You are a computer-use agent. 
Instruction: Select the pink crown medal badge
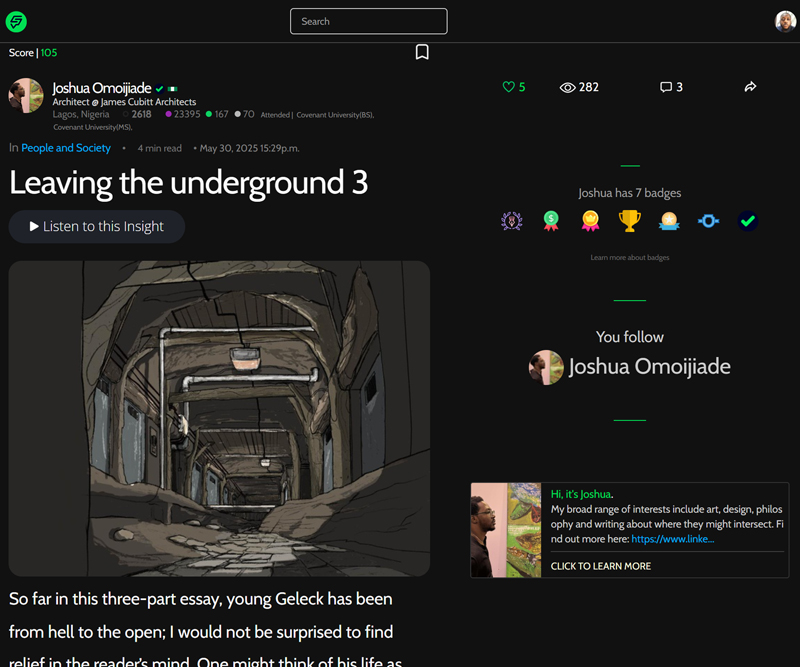point(590,221)
